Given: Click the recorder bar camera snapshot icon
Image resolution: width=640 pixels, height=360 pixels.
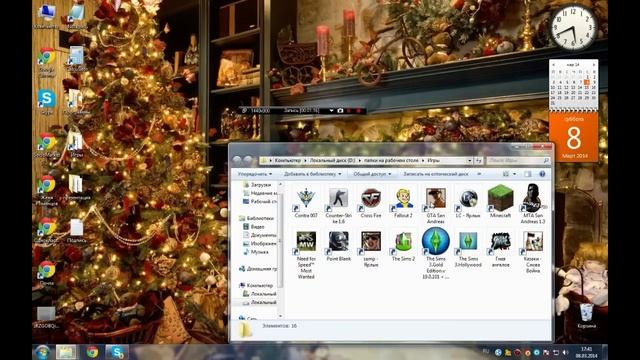Looking at the screenshot, I should 340,111.
